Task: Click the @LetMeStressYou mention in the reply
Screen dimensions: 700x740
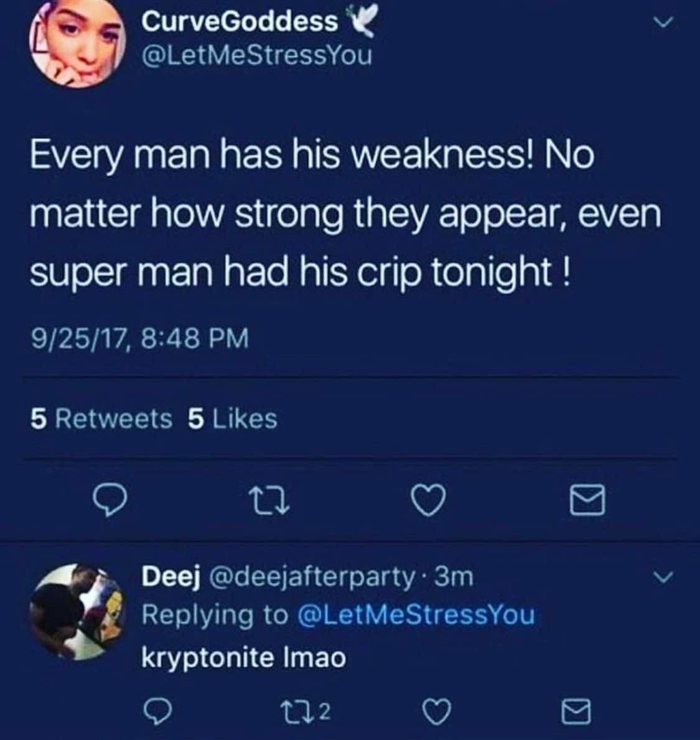Action: (417, 615)
